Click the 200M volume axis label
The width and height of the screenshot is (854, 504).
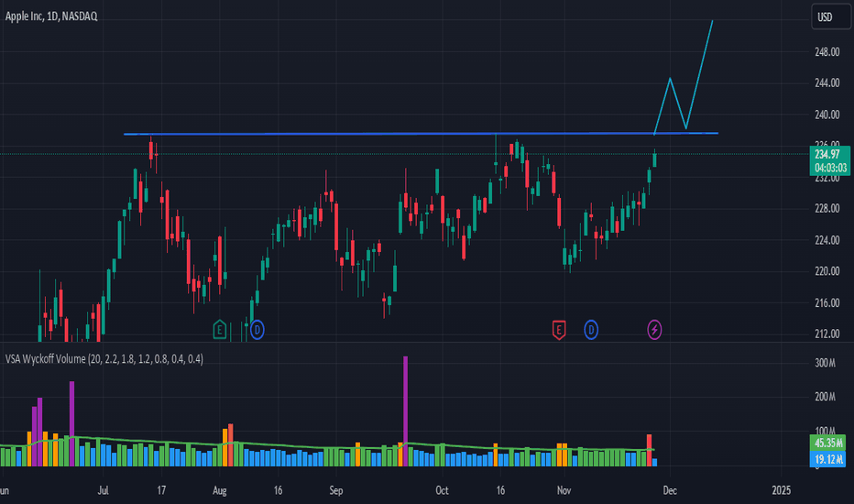coord(825,397)
